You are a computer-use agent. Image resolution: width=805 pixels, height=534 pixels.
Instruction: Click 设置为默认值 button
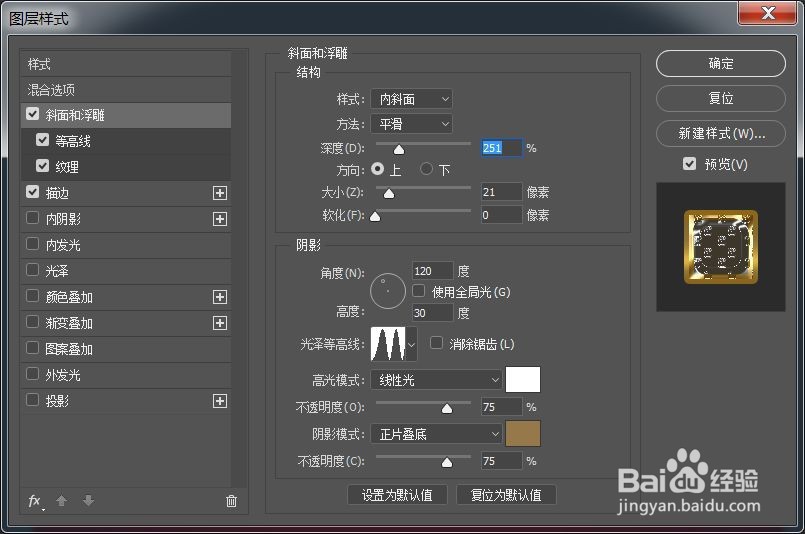(x=397, y=495)
